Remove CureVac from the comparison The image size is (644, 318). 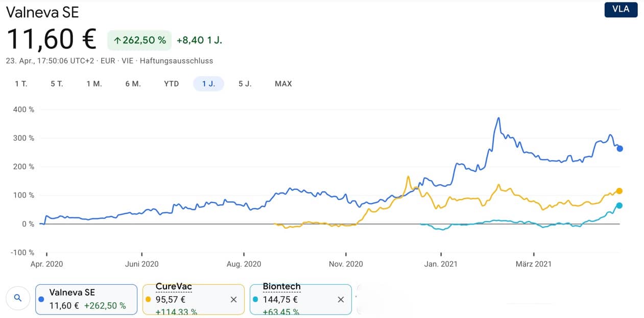233,300
